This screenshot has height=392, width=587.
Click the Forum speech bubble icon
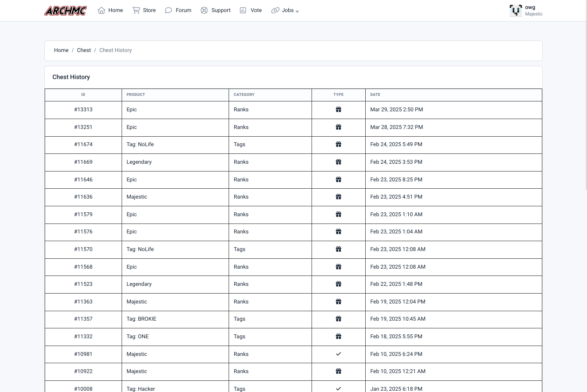click(168, 10)
